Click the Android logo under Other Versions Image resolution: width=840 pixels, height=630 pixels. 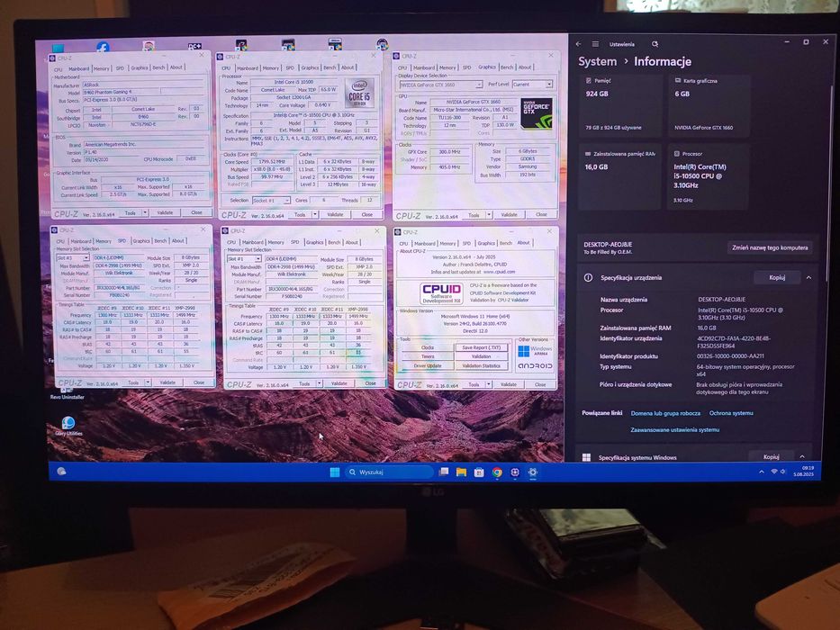pos(535,366)
